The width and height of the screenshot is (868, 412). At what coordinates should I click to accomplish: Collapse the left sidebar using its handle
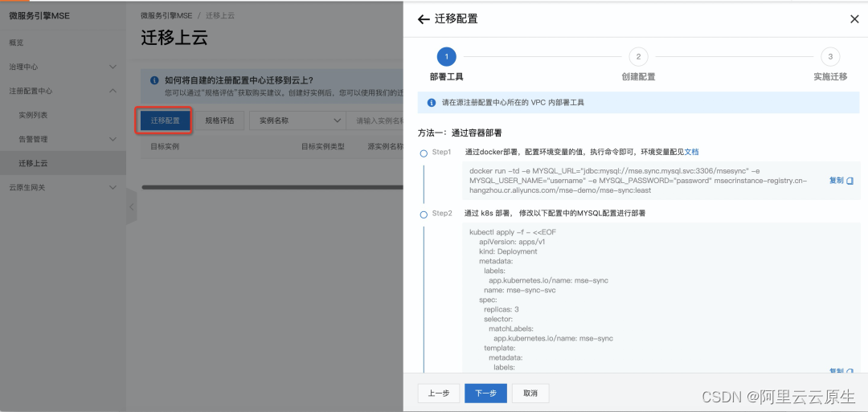point(131,206)
